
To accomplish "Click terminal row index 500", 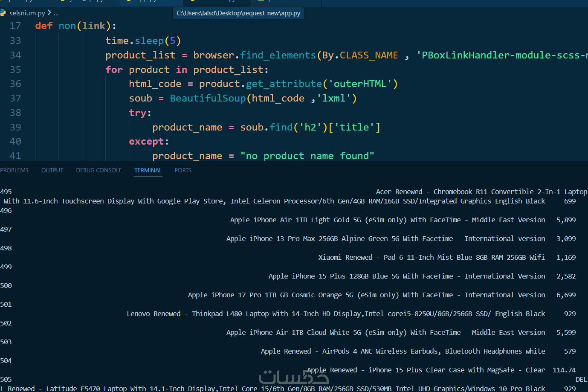I will point(6,286).
